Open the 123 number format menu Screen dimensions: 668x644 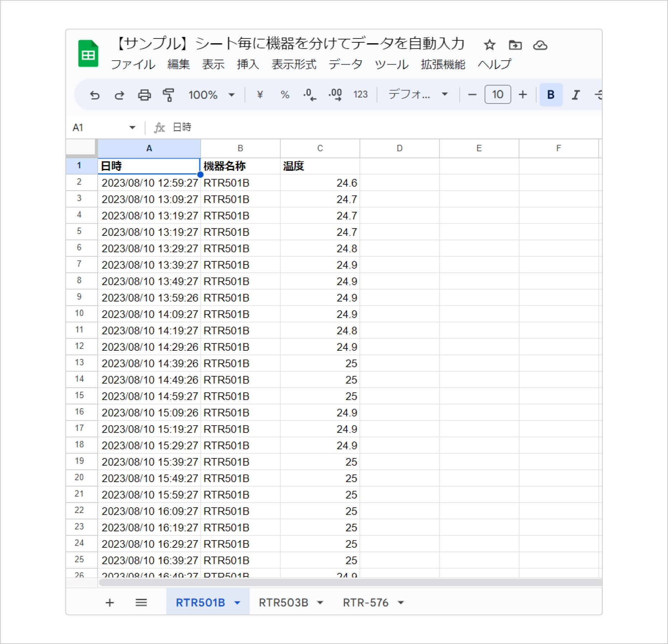(x=360, y=94)
